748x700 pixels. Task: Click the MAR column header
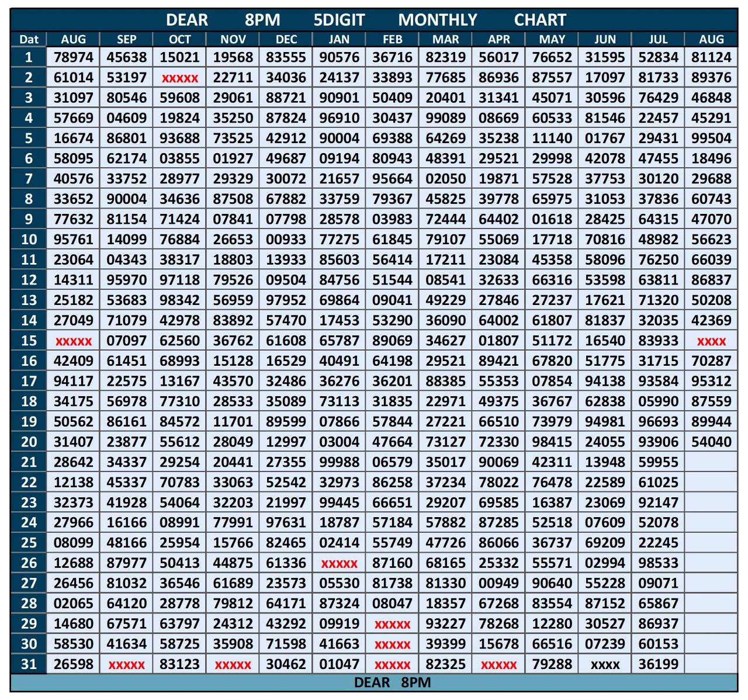(445, 39)
